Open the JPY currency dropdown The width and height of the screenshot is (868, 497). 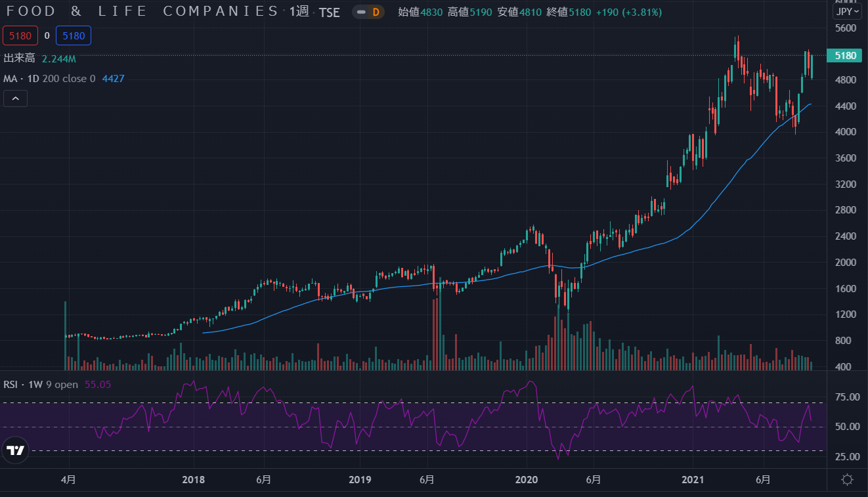pos(848,12)
